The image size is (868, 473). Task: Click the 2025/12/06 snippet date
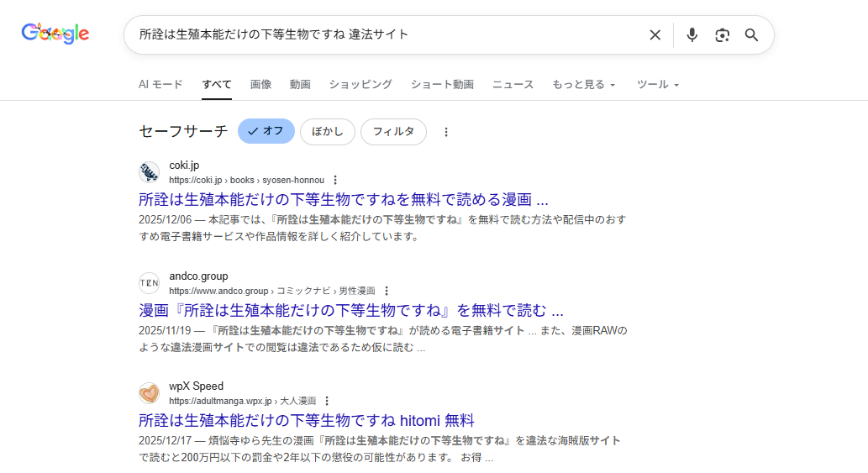coord(165,219)
